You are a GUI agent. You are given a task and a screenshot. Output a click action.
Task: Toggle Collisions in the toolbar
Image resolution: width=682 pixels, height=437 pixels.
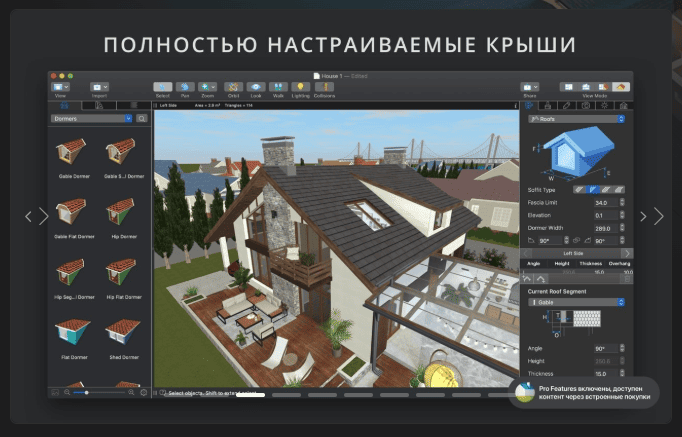click(x=324, y=87)
